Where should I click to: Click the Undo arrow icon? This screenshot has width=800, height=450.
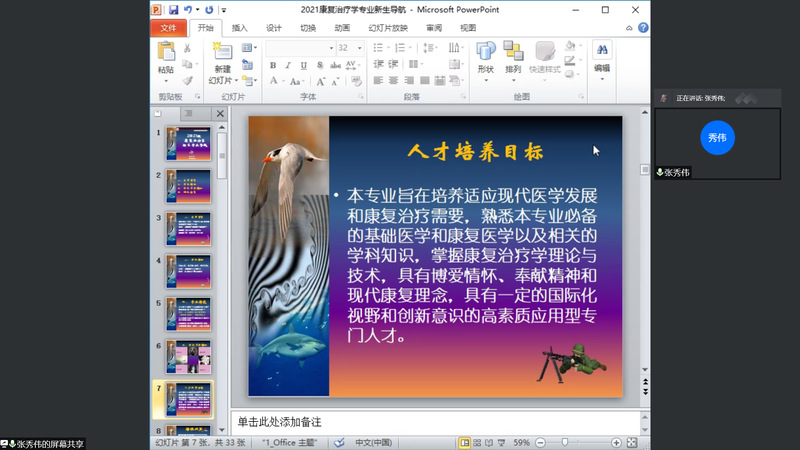click(187, 9)
